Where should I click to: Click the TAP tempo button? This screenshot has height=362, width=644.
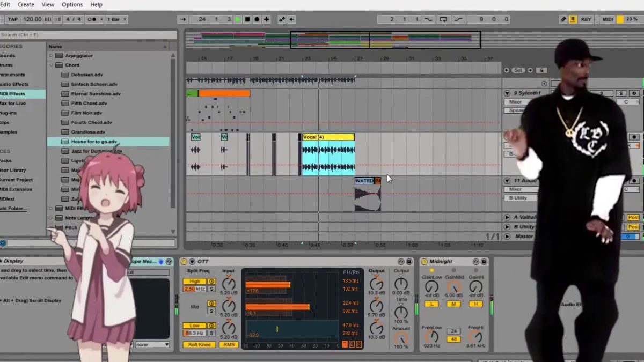[13, 19]
